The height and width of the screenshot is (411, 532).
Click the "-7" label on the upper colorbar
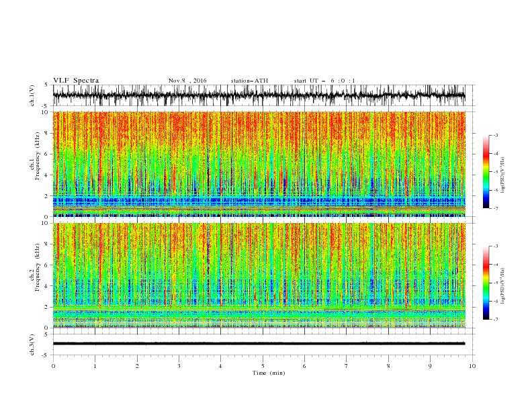click(495, 208)
